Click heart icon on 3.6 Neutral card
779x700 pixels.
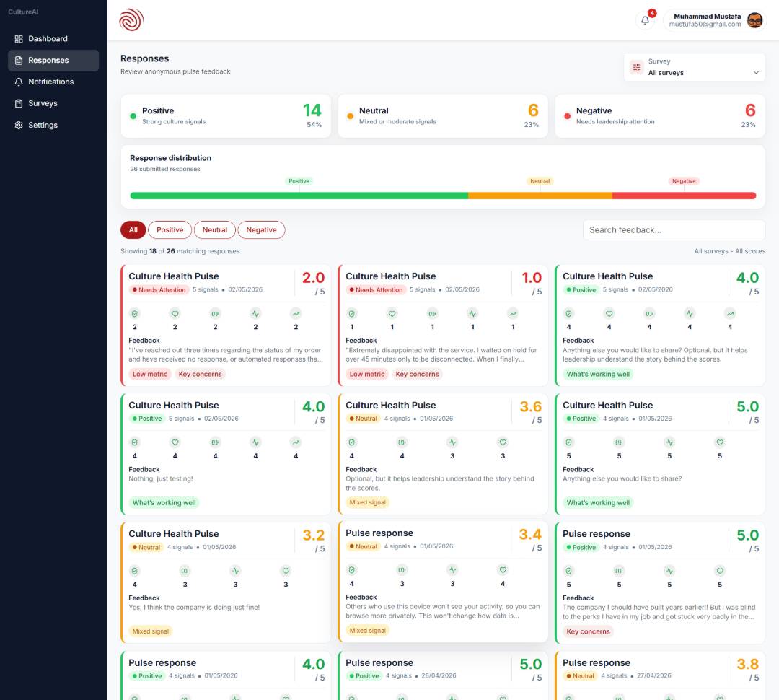(x=503, y=442)
